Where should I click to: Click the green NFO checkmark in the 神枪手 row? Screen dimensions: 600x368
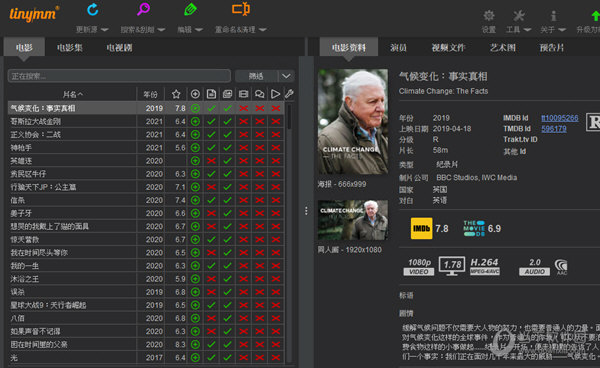pos(211,148)
